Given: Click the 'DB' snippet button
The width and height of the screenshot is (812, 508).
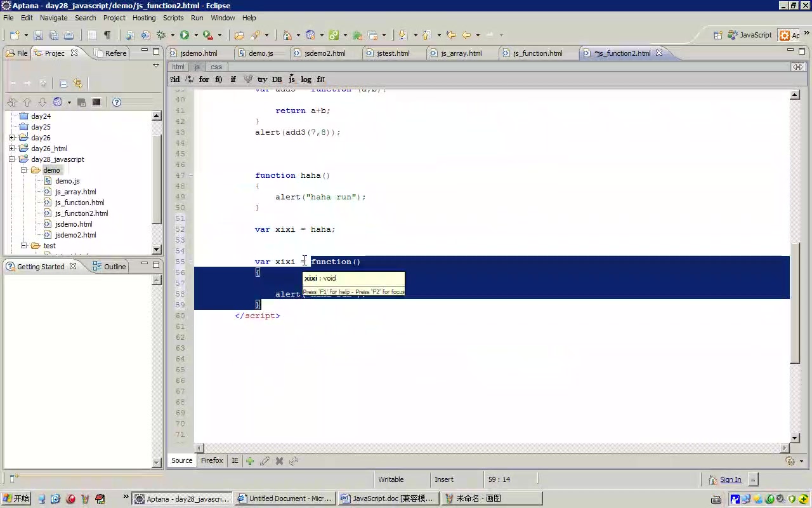Looking at the screenshot, I should click(277, 79).
